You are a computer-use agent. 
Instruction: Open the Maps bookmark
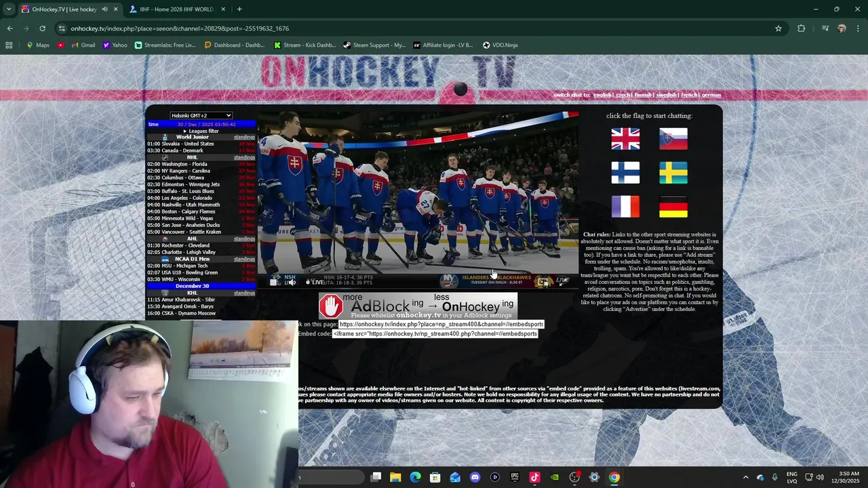[x=37, y=45]
